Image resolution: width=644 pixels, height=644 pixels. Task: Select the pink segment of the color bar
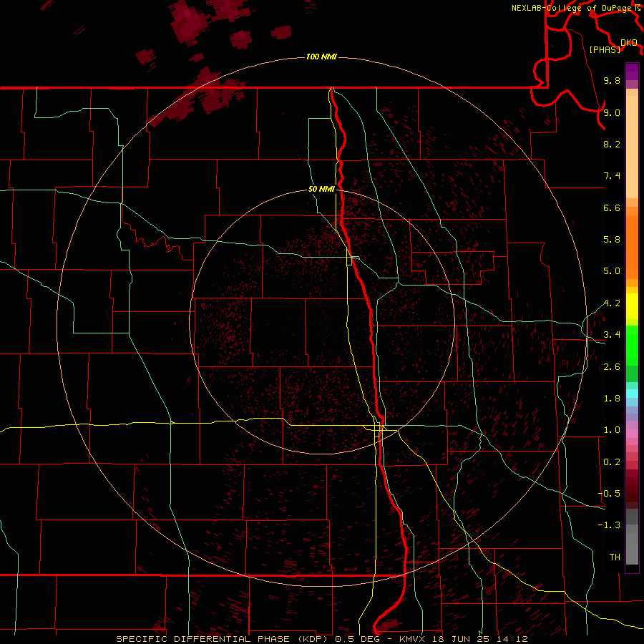(632, 434)
